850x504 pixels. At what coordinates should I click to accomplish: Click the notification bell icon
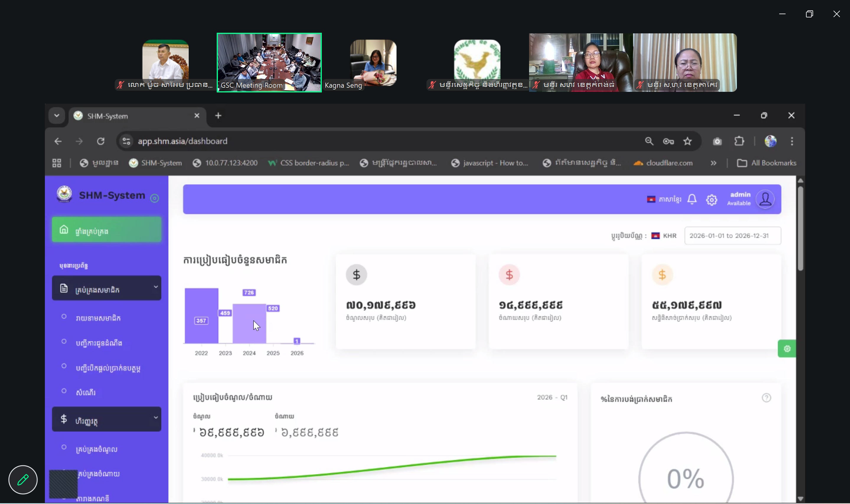(692, 199)
